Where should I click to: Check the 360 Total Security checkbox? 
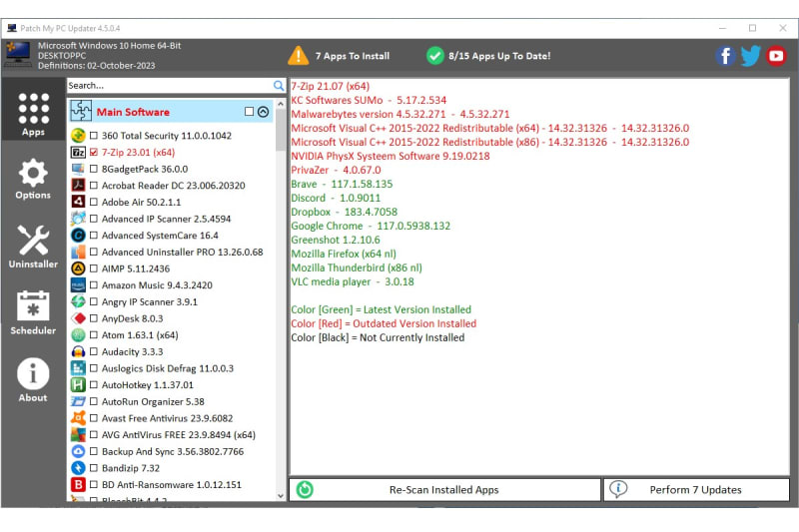(94, 136)
